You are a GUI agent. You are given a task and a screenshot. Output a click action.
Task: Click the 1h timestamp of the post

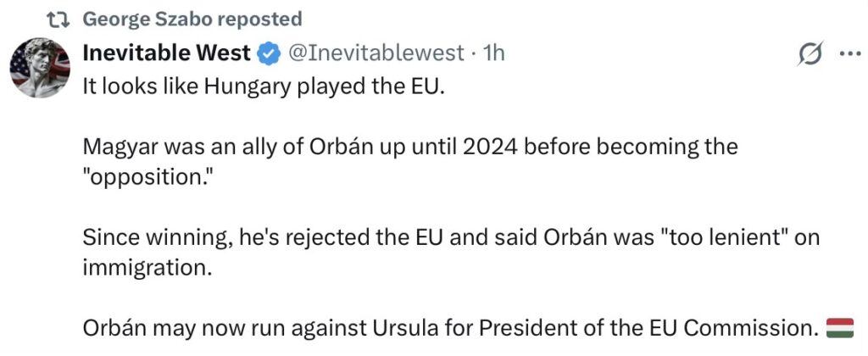click(493, 53)
